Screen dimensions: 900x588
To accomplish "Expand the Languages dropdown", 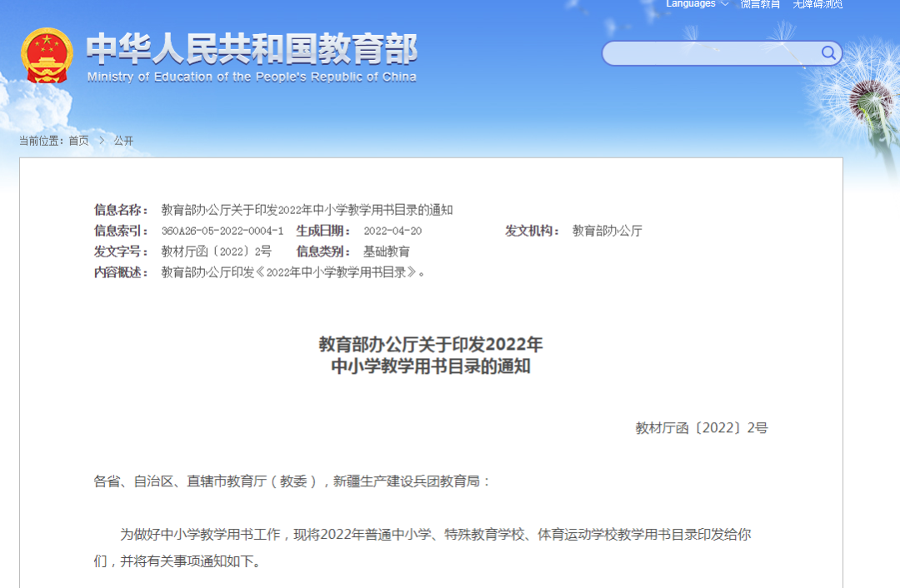I will tap(690, 4).
